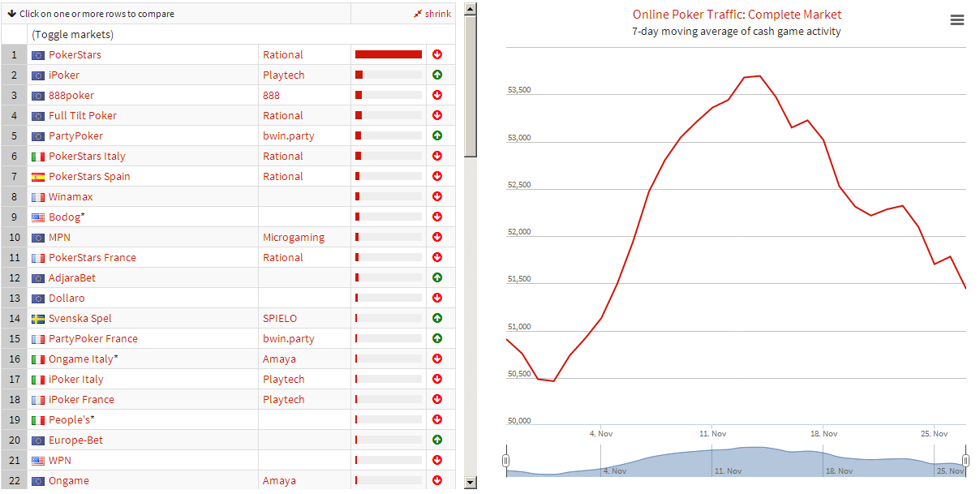Click the Spanish flag beside PokerStars Spain
This screenshot has width=980, height=494.
coord(38,177)
